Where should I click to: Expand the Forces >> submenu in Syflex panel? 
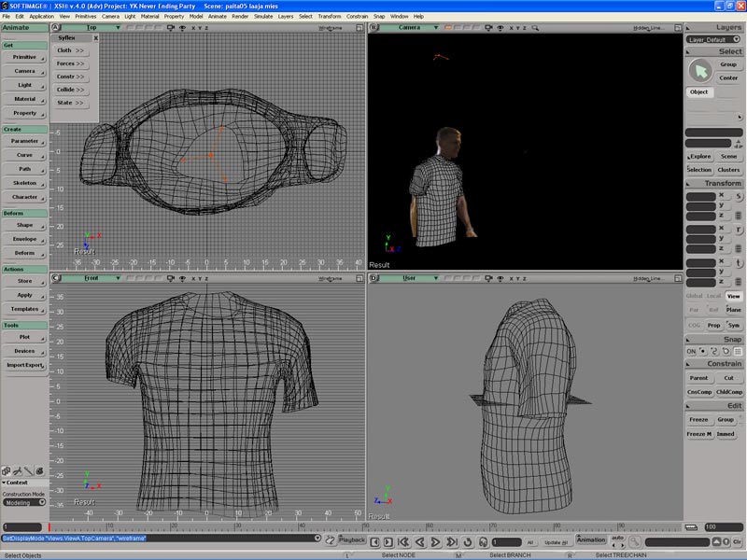pyautogui.click(x=70, y=63)
